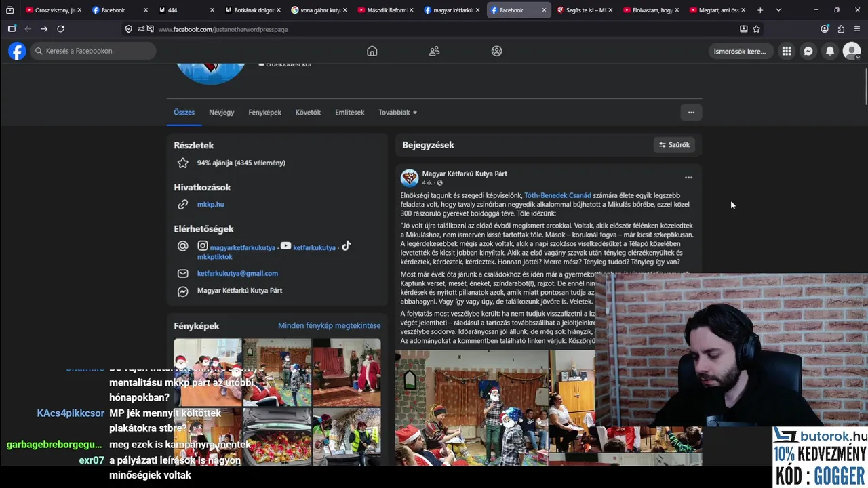Open the list all tabs chevron
The width and height of the screenshot is (868, 488).
coord(778,10)
